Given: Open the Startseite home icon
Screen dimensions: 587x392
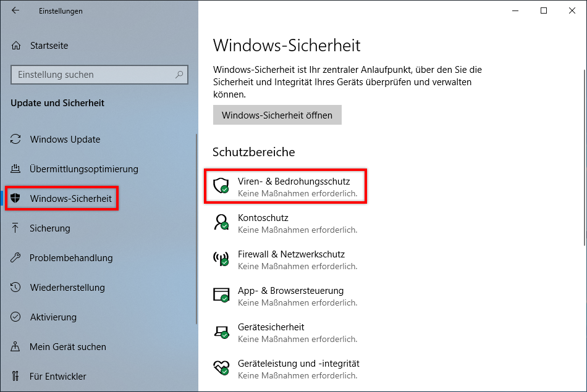Looking at the screenshot, I should (16, 46).
